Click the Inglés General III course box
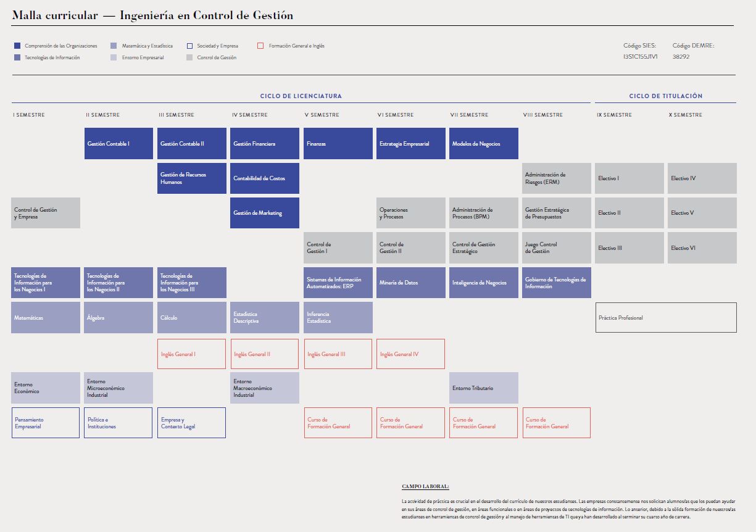 pyautogui.click(x=338, y=354)
